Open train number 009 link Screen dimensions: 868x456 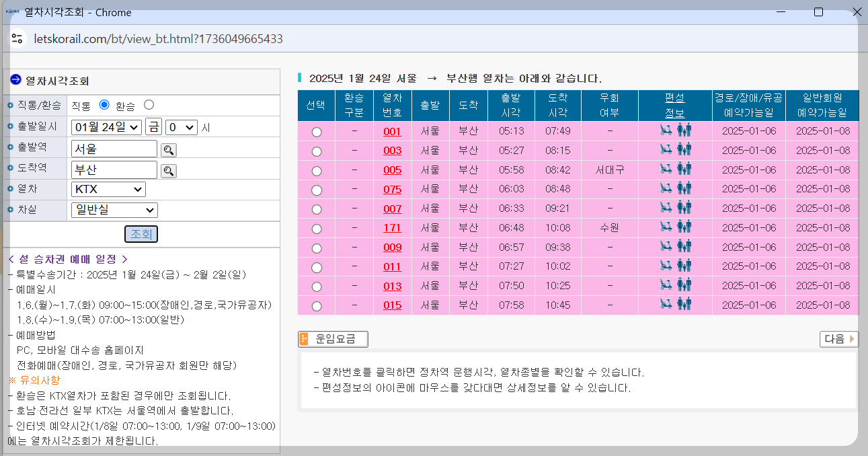point(392,247)
